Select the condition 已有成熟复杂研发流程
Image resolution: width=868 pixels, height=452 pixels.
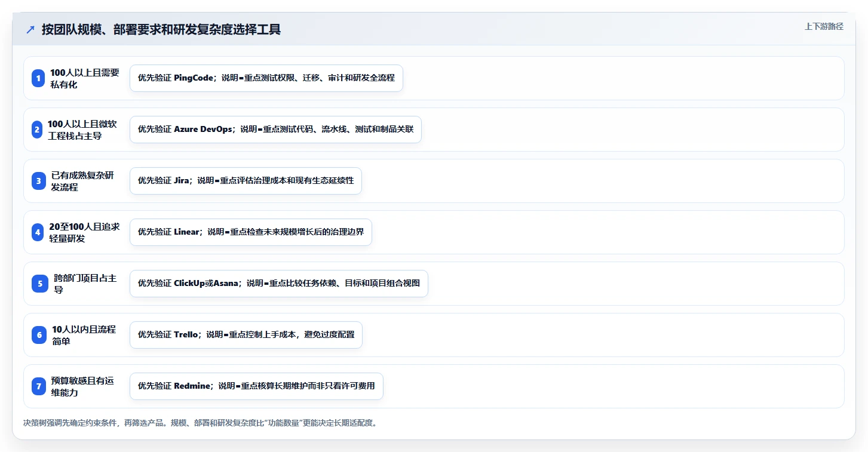(x=82, y=181)
